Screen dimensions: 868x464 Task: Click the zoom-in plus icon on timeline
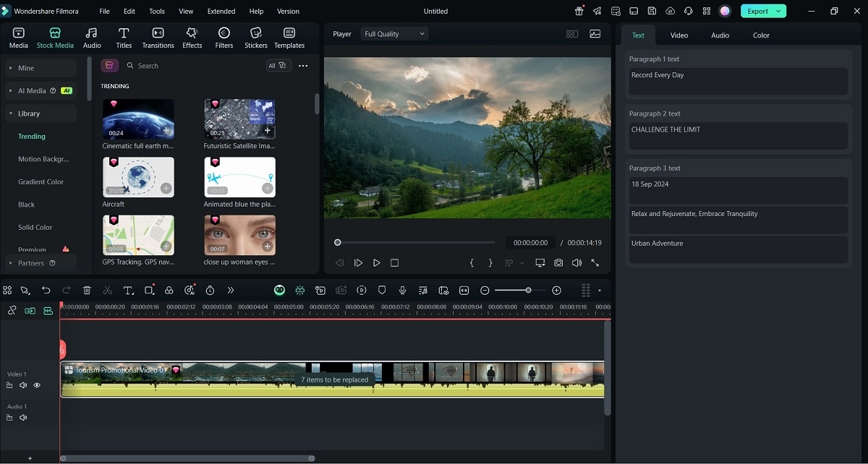tap(556, 290)
